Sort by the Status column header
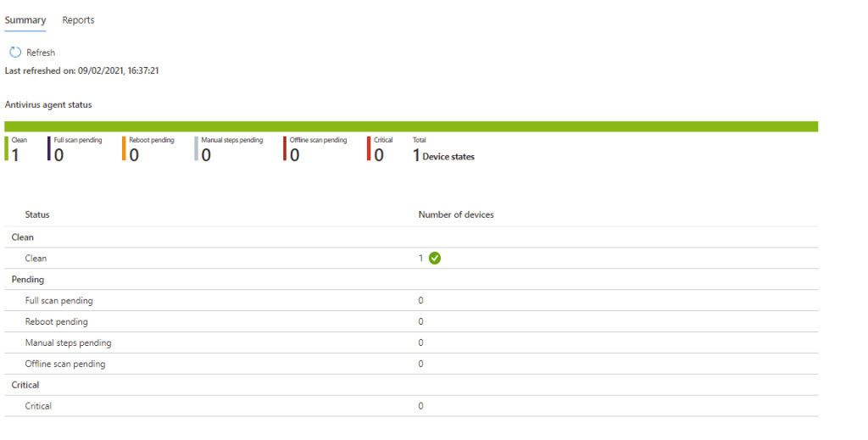The height and width of the screenshot is (440, 868). (37, 215)
